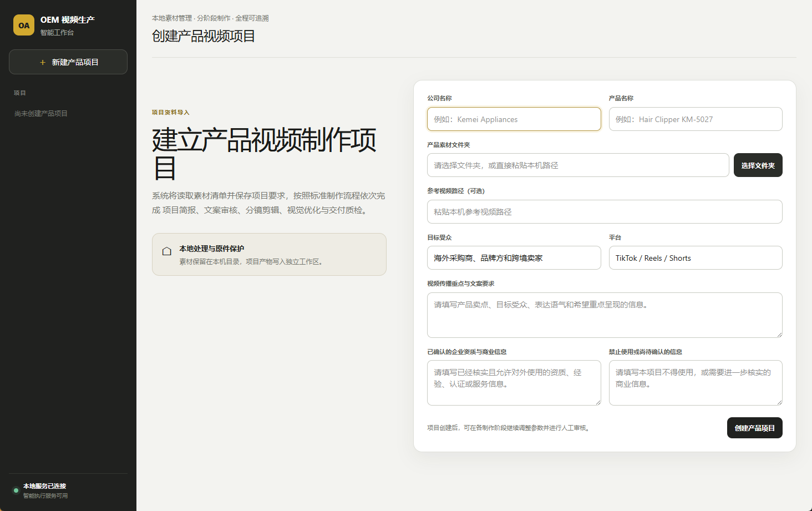Click the house icon beside 本地处理与原件保护
The height and width of the screenshot is (511, 812).
[166, 251]
